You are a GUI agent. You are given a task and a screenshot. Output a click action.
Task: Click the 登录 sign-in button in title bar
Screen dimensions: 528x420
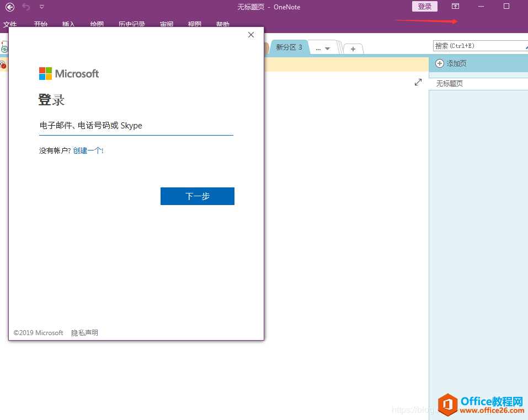(x=425, y=7)
